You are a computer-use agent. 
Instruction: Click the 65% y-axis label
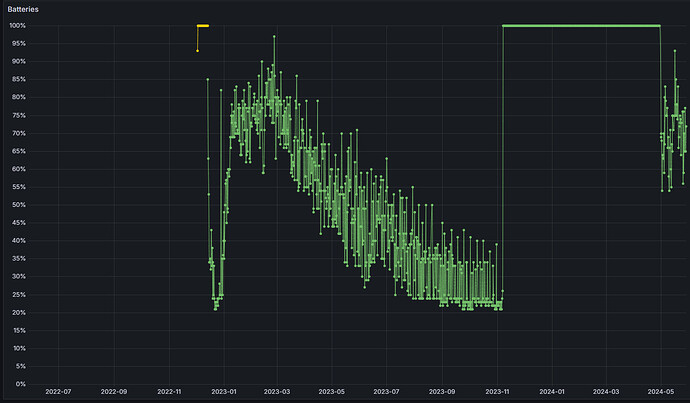19,151
